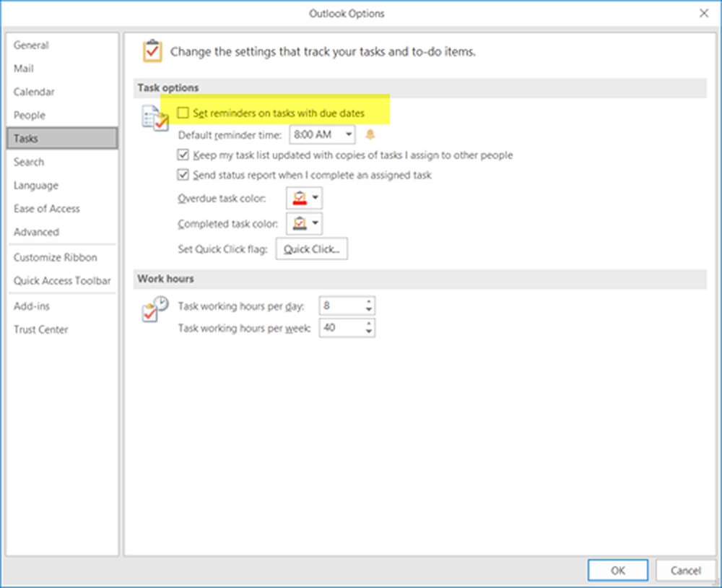Open the Calendar options category
Viewport: 722px width, 588px height.
pos(34,92)
